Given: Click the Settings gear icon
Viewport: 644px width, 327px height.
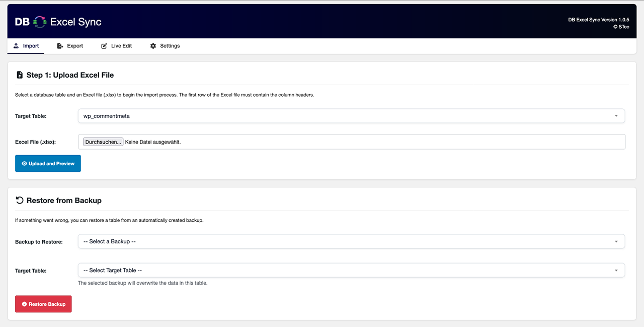Looking at the screenshot, I should tap(153, 46).
